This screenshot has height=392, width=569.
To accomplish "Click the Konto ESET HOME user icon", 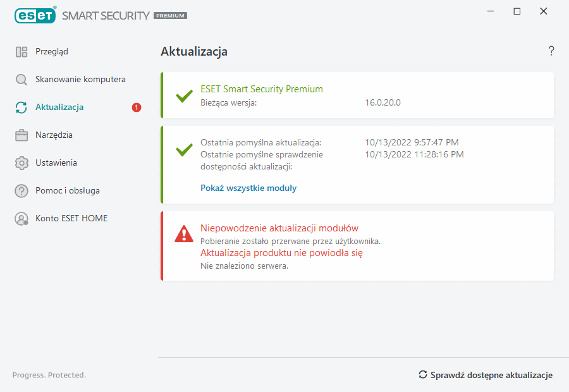I will click(x=21, y=219).
